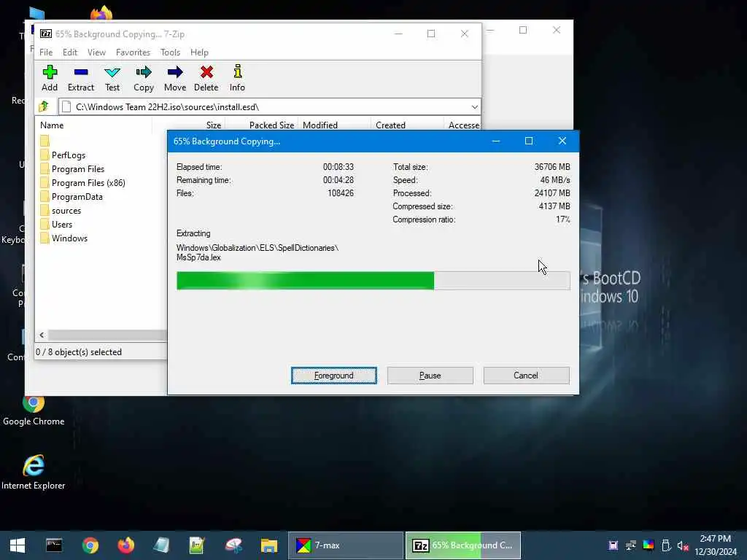The height and width of the screenshot is (560, 747).
Task: Open the Help menu
Action: [x=199, y=52]
